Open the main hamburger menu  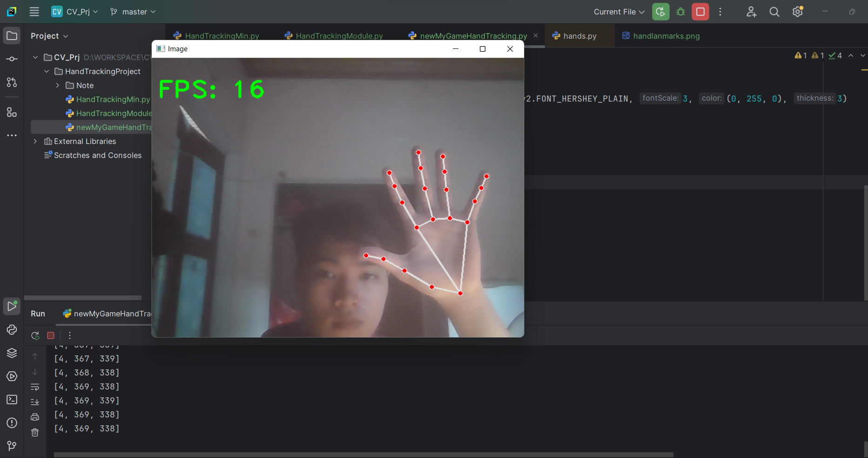click(x=34, y=12)
